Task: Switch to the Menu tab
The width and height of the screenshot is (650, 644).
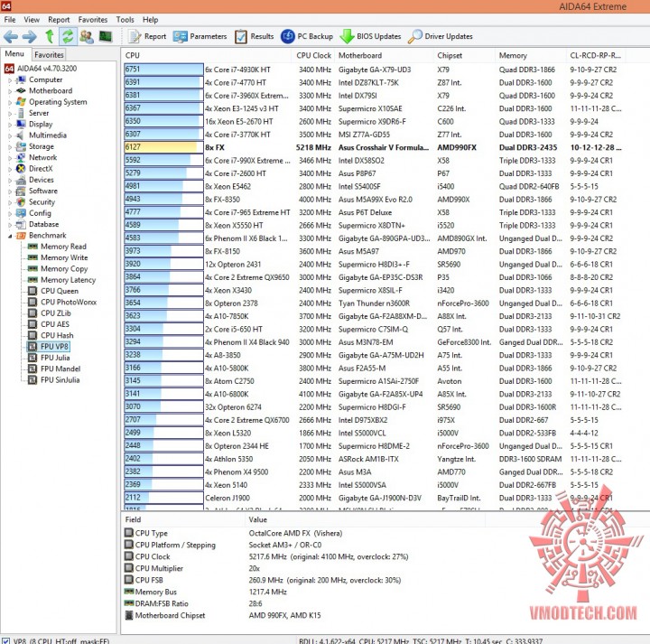Action: pos(14,54)
